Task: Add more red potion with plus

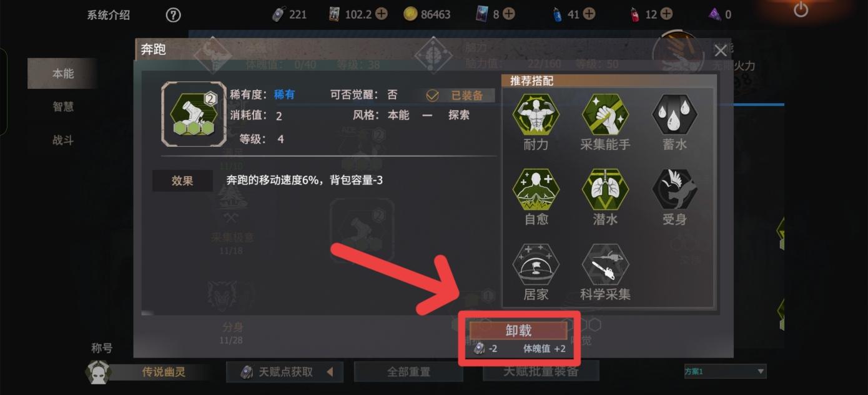Action: coord(666,14)
